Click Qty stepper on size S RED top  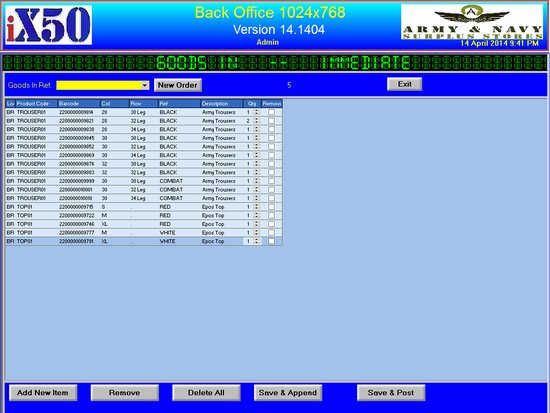click(257, 207)
